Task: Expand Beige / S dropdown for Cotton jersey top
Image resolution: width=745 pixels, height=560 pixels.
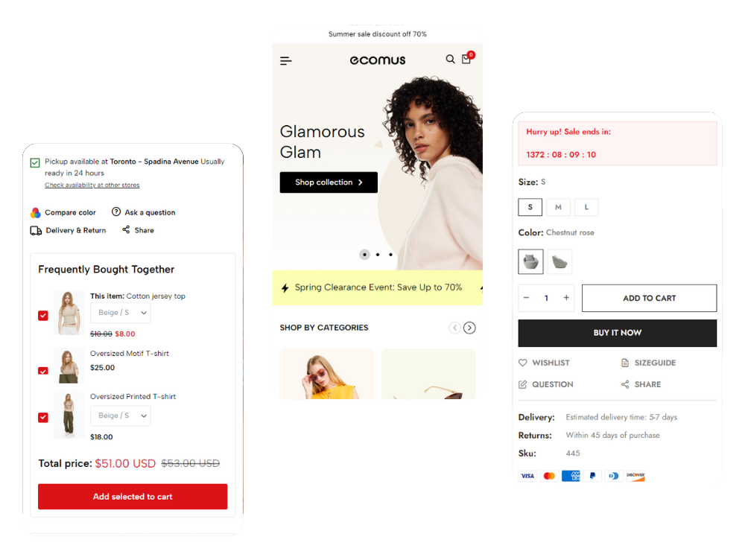Action: 121,313
